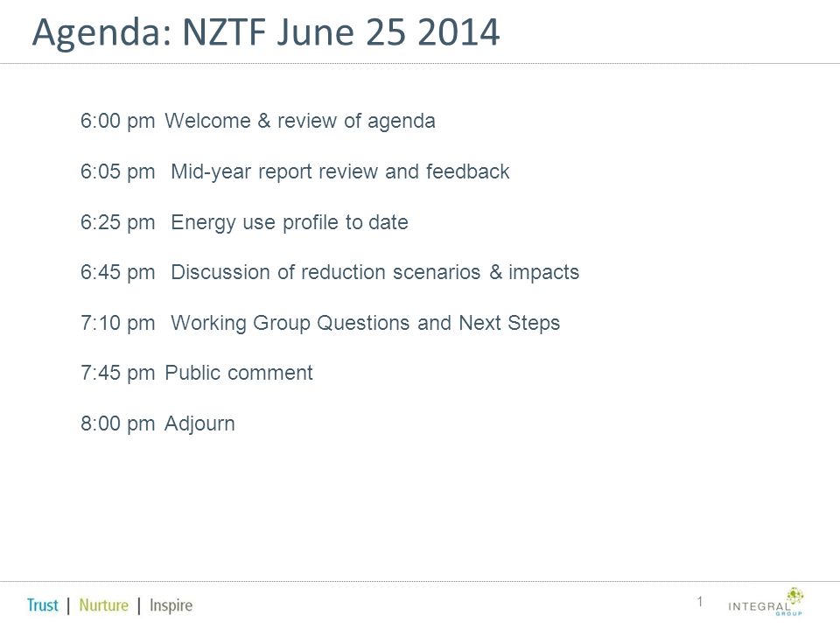This screenshot has width=840, height=630.
Task: Click the slide title 'Agenda: NZTF June 25 2014'
Action: tap(266, 32)
